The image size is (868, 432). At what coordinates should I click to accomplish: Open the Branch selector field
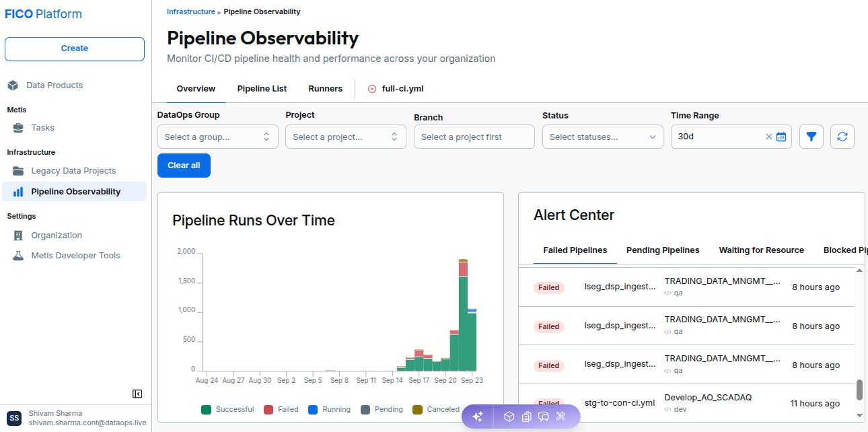coord(474,137)
